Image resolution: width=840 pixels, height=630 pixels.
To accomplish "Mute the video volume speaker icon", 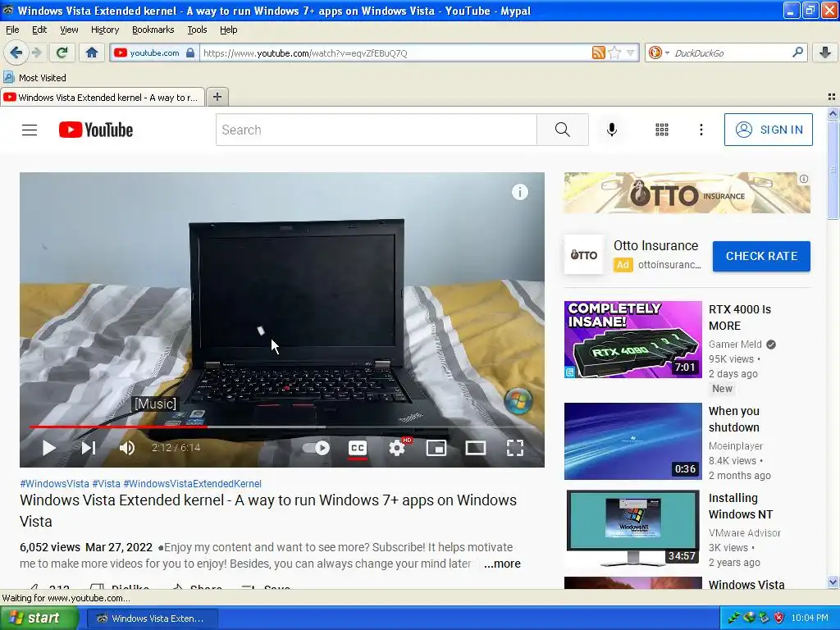I will [x=127, y=448].
